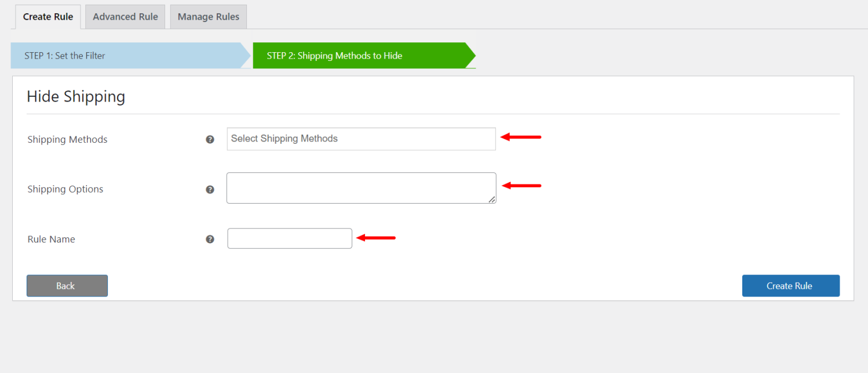Click the blue Create Rule button
The image size is (868, 373).
(790, 285)
